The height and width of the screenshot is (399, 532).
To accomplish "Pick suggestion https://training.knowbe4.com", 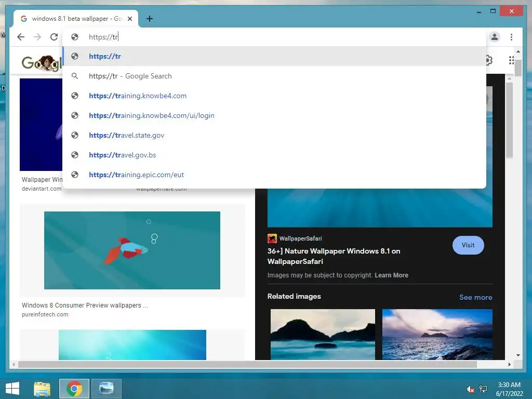I will pos(274,96).
